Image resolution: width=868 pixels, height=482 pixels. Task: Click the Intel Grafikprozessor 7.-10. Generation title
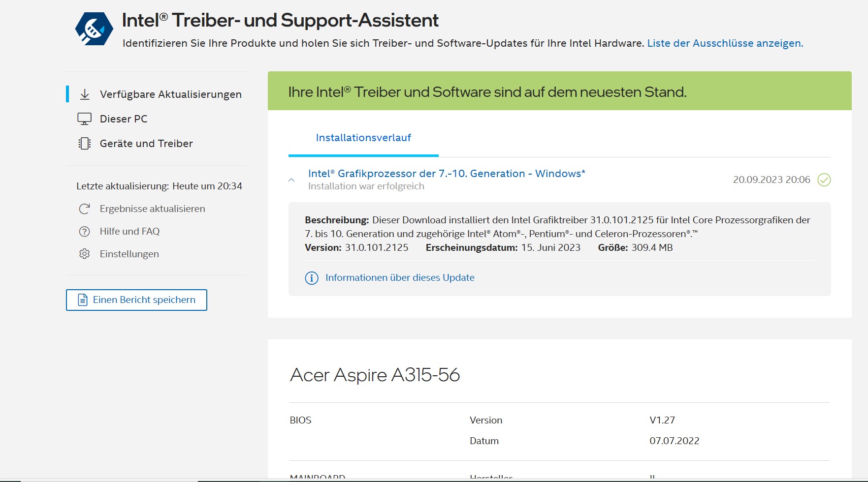coord(446,174)
